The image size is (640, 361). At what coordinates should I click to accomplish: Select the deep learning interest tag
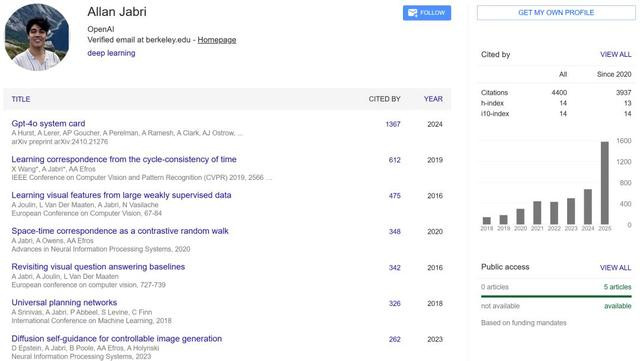pyautogui.click(x=111, y=53)
